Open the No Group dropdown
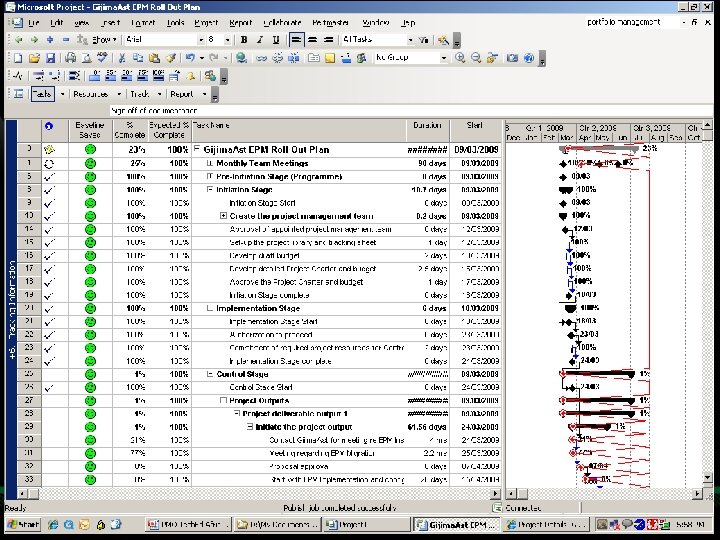 444,58
